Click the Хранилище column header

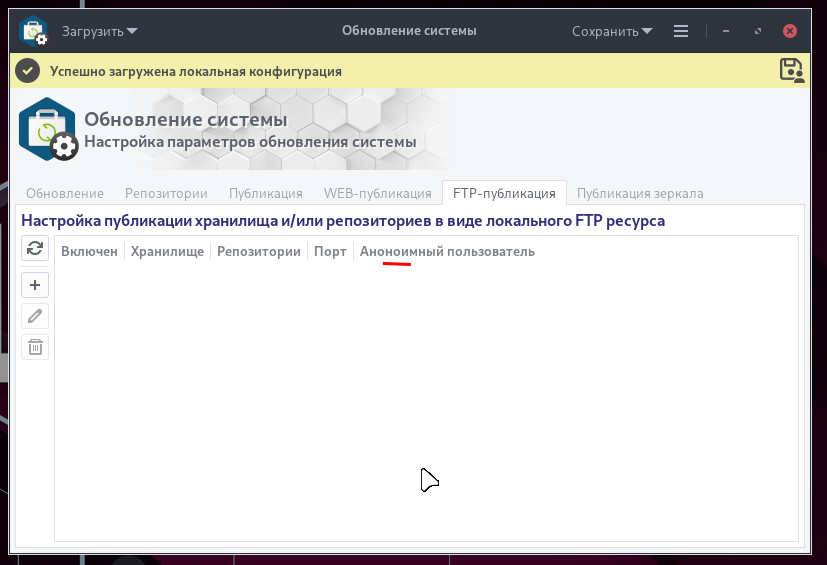tap(167, 252)
